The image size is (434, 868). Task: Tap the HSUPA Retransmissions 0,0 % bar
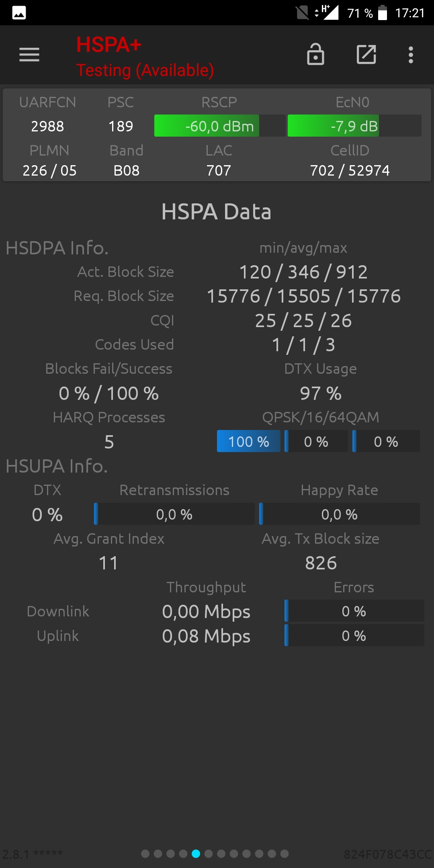click(x=174, y=514)
